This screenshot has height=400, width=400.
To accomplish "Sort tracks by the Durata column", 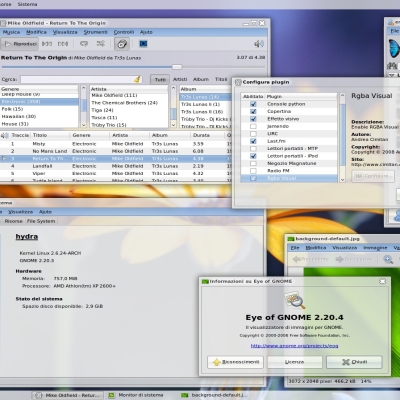I will coord(208,135).
